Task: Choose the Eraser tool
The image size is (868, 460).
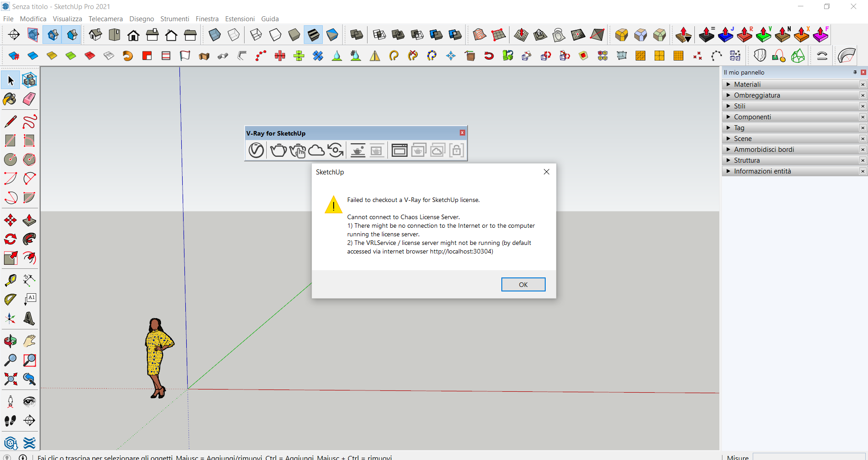Action: (29, 99)
